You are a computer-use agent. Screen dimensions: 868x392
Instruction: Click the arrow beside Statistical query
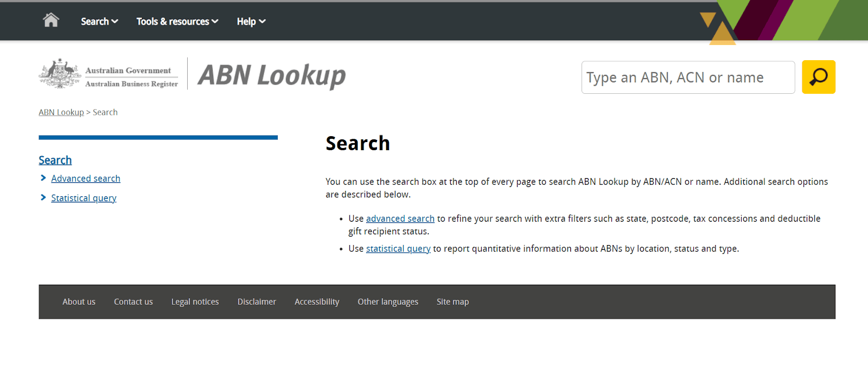pyautogui.click(x=43, y=197)
